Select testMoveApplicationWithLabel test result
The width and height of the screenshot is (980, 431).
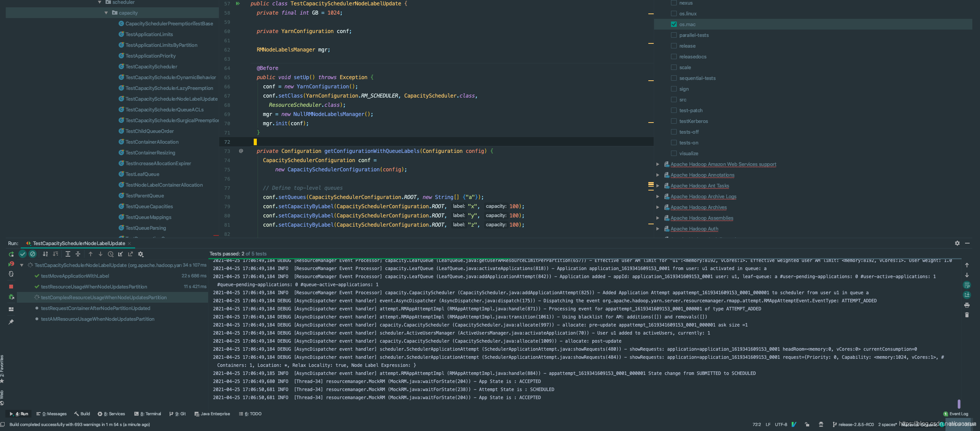(x=75, y=276)
